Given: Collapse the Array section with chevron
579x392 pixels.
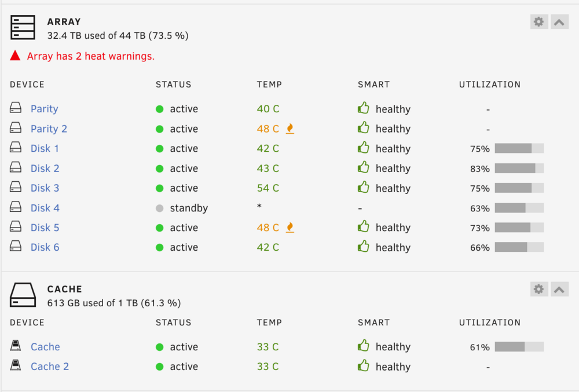Looking at the screenshot, I should 559,22.
